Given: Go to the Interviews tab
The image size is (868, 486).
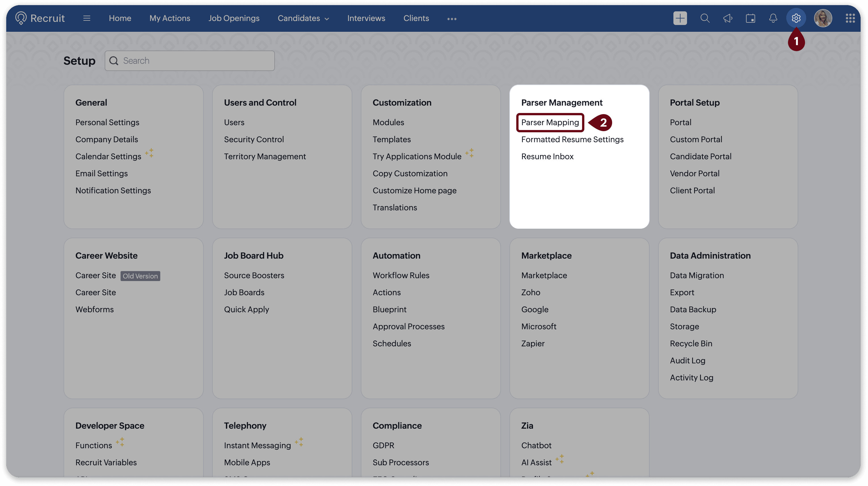Looking at the screenshot, I should click(x=366, y=18).
